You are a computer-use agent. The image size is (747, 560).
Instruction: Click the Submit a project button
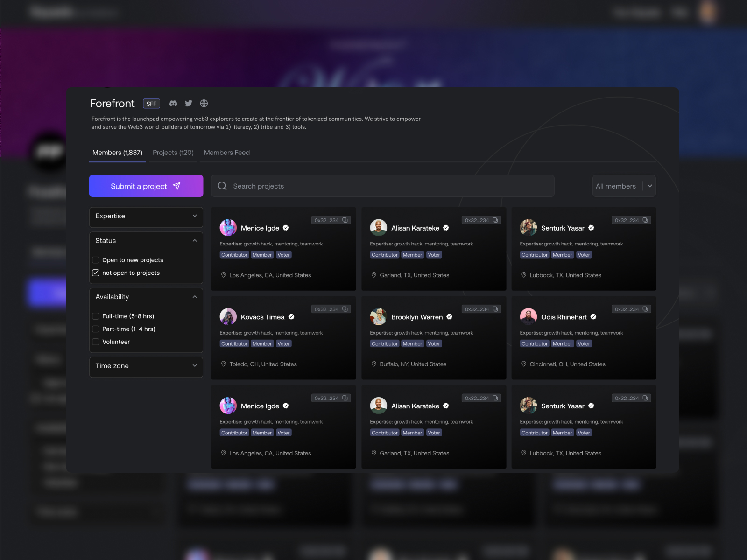[x=146, y=186]
